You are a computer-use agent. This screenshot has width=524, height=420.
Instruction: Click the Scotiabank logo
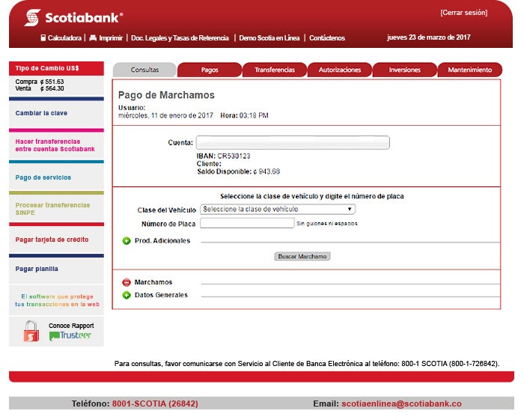[73, 16]
